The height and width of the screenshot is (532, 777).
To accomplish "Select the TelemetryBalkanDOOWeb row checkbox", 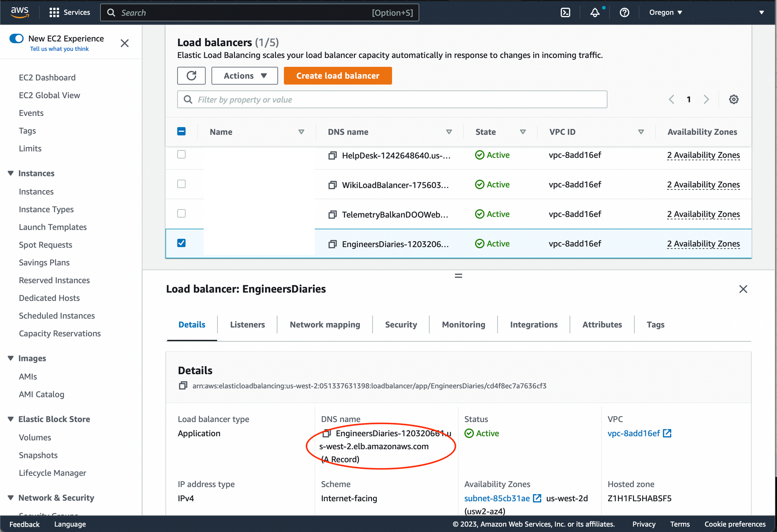I will 181,214.
